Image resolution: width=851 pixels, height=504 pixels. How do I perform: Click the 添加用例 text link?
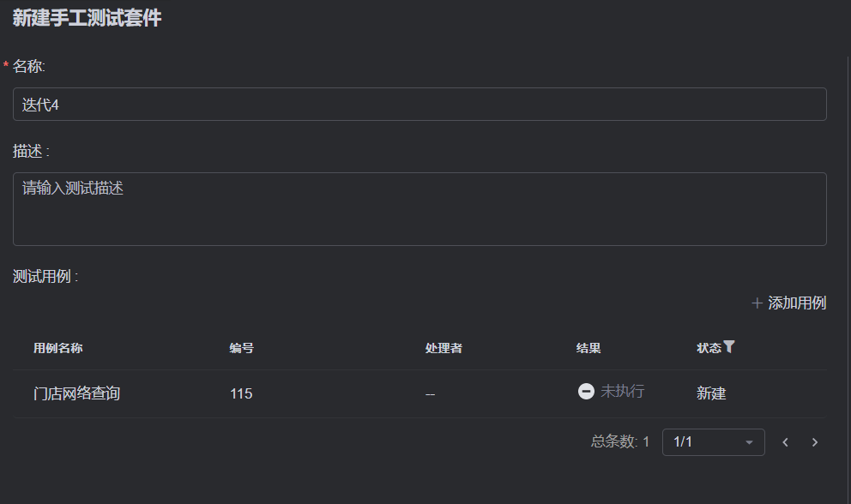[x=797, y=303]
